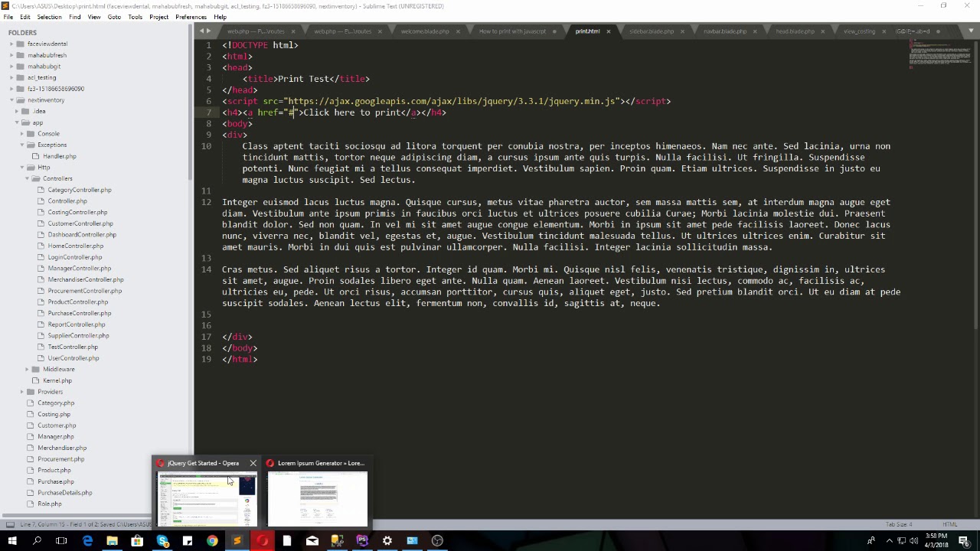Open the Selection menu
This screenshot has width=980, height=551.
[x=49, y=17]
